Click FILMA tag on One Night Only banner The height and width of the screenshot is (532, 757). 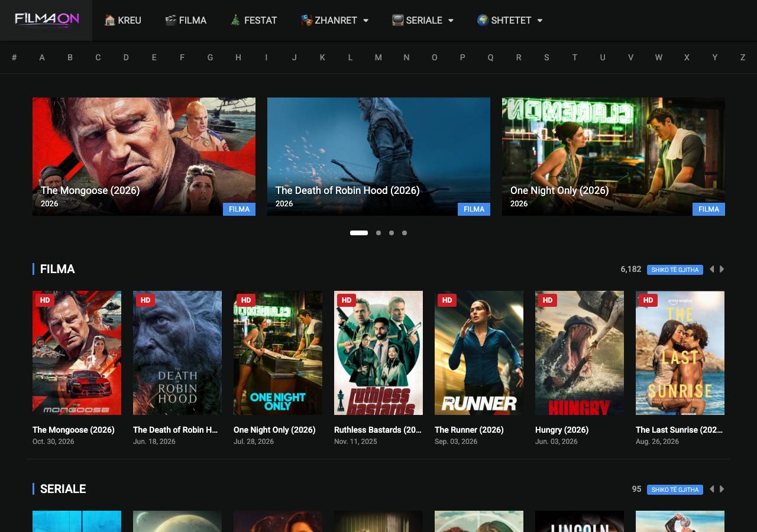tap(709, 209)
